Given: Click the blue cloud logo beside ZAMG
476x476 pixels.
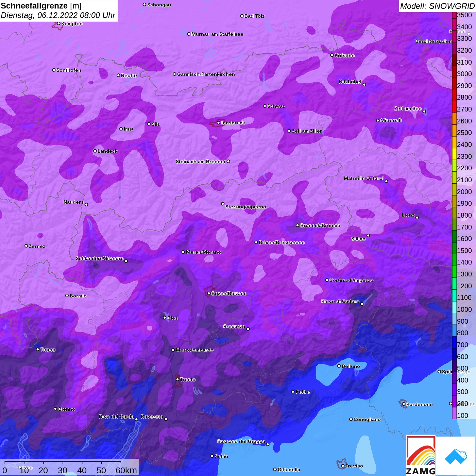Looking at the screenshot, I should tap(456, 456).
